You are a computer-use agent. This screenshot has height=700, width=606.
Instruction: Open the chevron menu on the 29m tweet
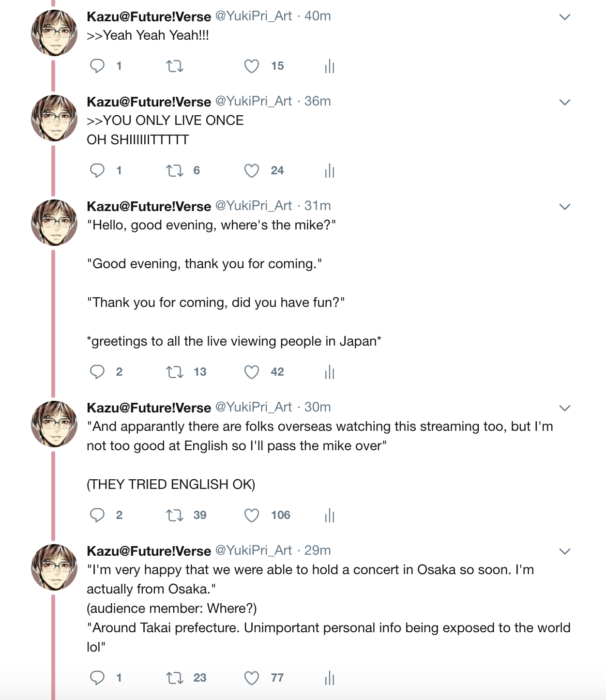(565, 551)
